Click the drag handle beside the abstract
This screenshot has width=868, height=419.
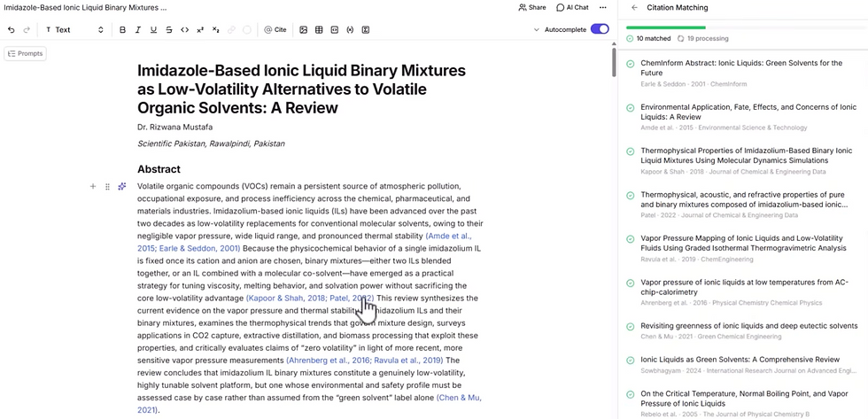107,187
